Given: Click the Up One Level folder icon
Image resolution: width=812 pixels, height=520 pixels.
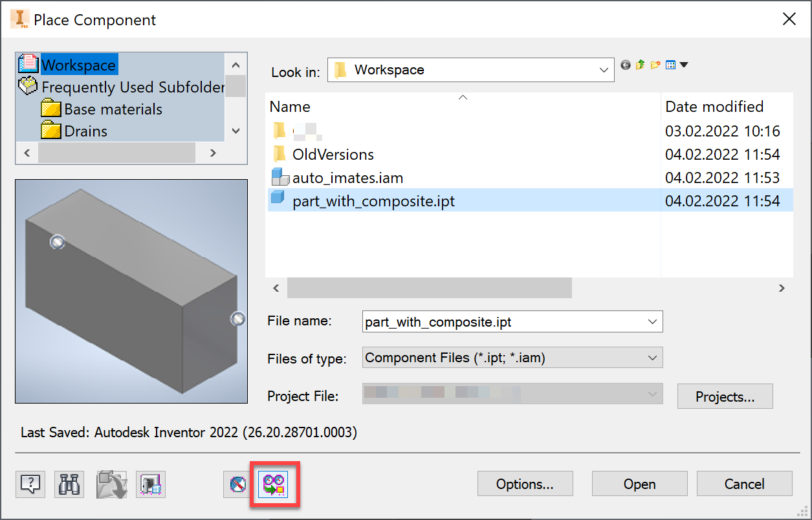Looking at the screenshot, I should pyautogui.click(x=640, y=65).
